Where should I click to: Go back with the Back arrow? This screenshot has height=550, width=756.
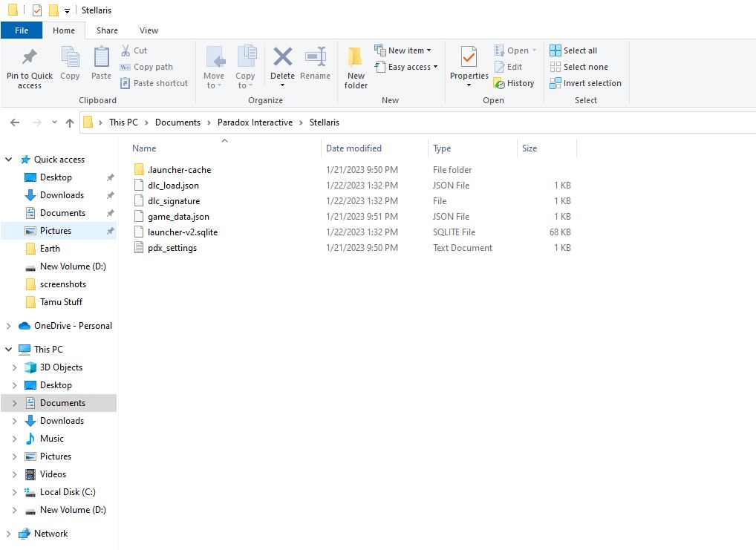pos(15,122)
